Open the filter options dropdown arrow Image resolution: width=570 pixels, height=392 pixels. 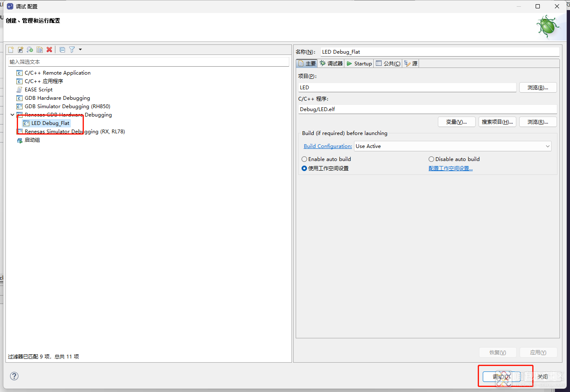[x=80, y=49]
